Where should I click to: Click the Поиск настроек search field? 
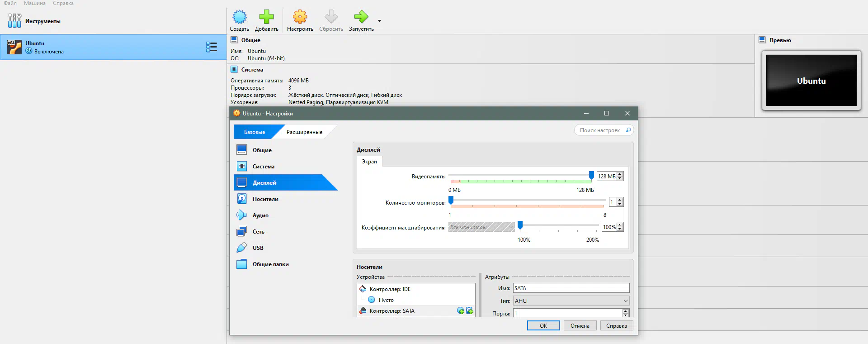604,130
